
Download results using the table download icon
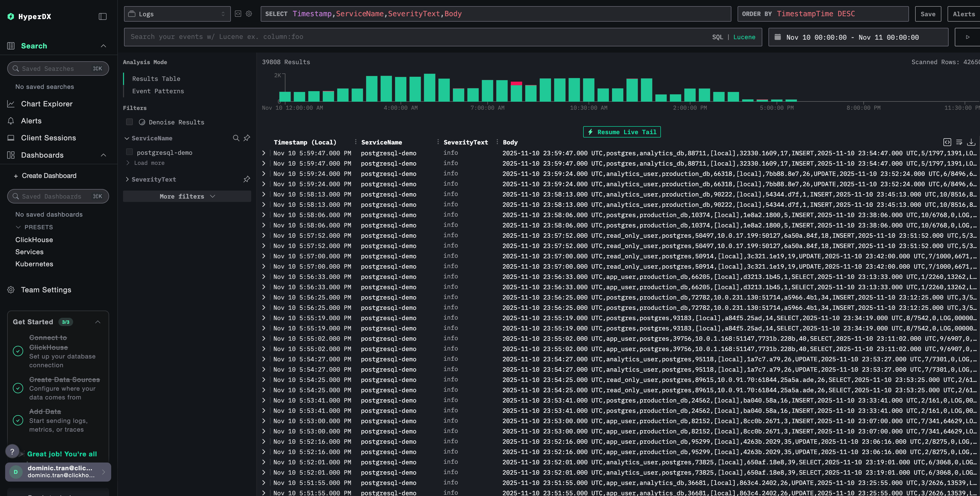click(x=971, y=142)
